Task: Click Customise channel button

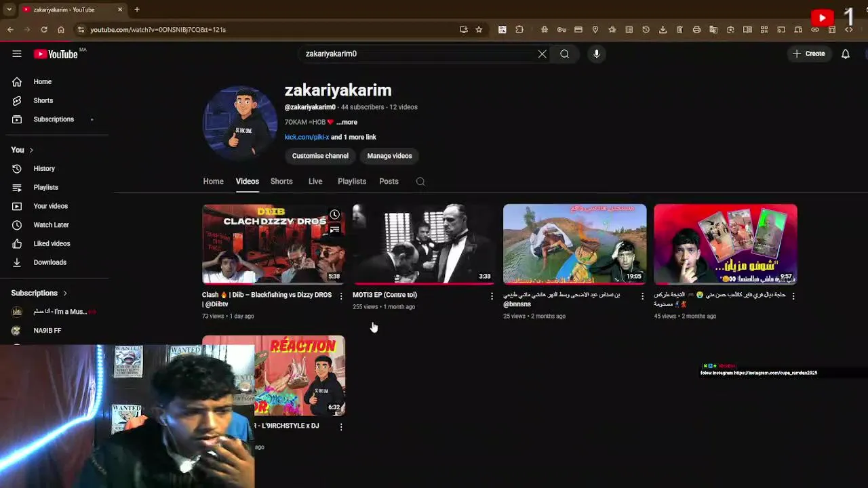Action: pyautogui.click(x=320, y=156)
